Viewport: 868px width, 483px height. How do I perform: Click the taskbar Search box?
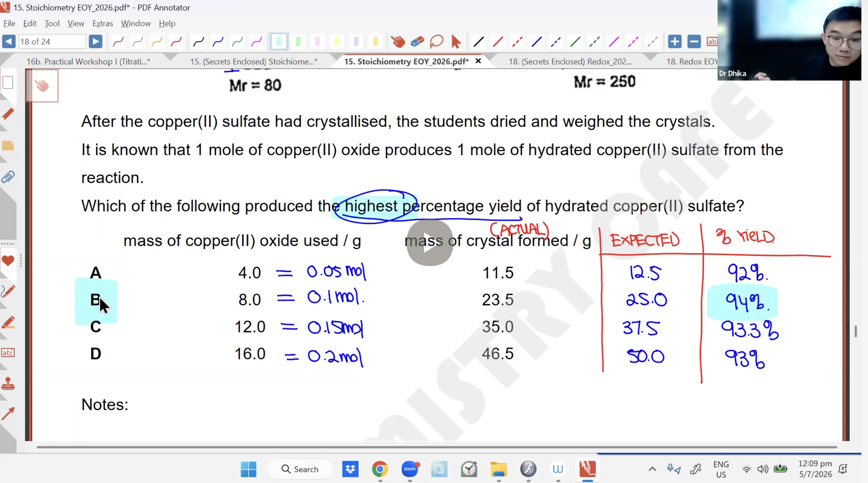coord(300,469)
